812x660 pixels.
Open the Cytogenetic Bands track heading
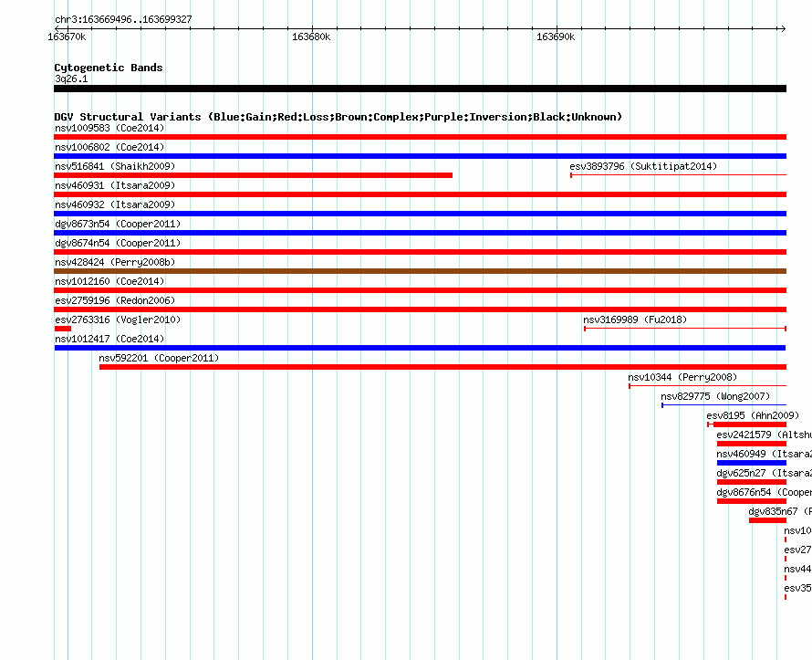pyautogui.click(x=109, y=68)
